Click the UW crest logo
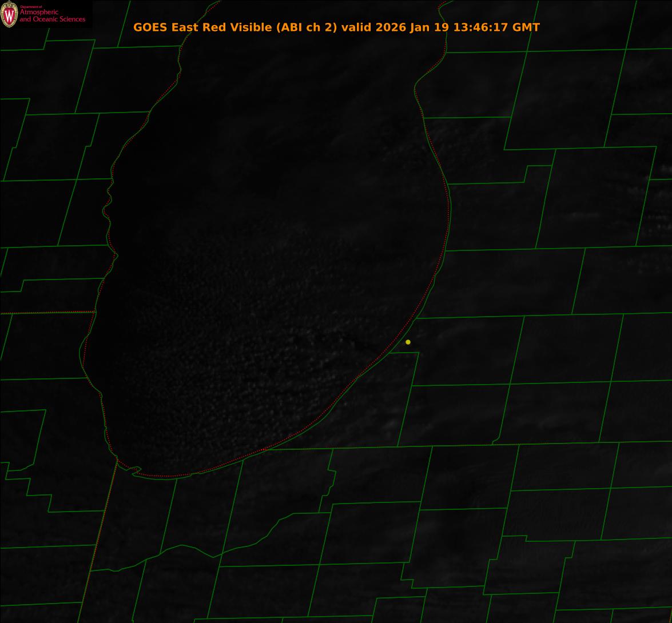 (9, 14)
